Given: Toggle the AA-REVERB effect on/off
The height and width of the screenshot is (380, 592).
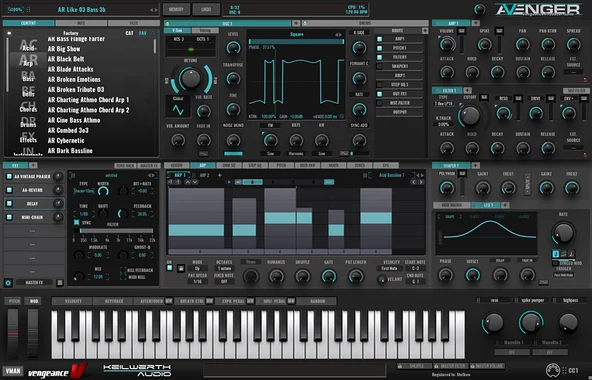Looking at the screenshot, I should click(9, 190).
